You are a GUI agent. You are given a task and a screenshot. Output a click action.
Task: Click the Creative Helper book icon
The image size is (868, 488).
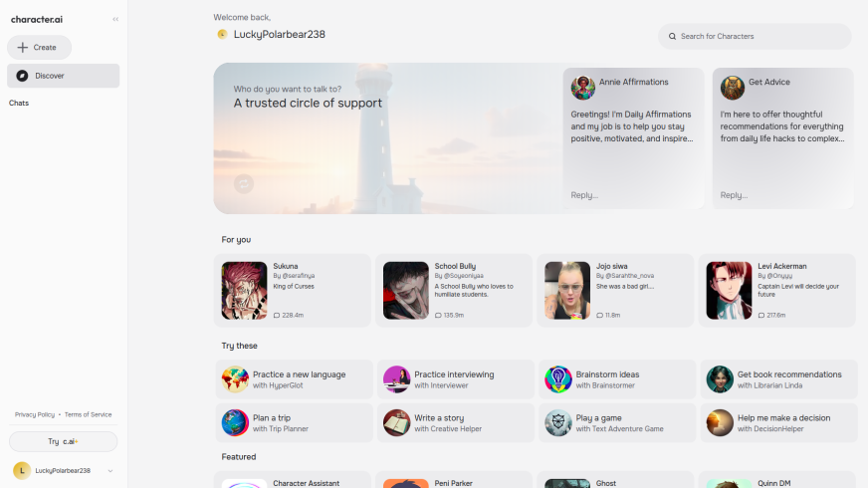point(396,423)
